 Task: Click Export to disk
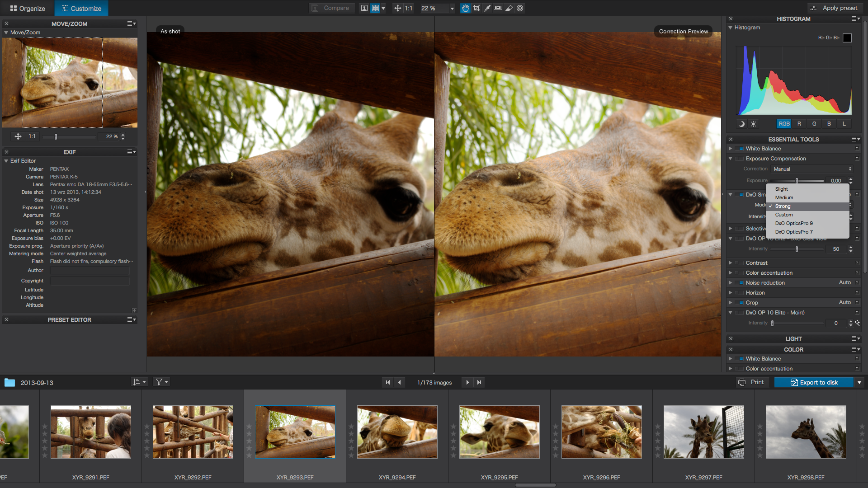(x=814, y=383)
